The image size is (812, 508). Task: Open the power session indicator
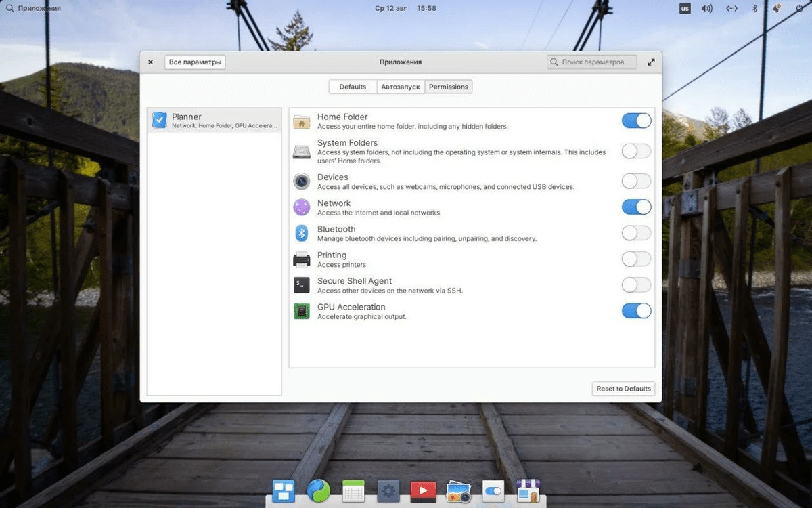pos(798,9)
